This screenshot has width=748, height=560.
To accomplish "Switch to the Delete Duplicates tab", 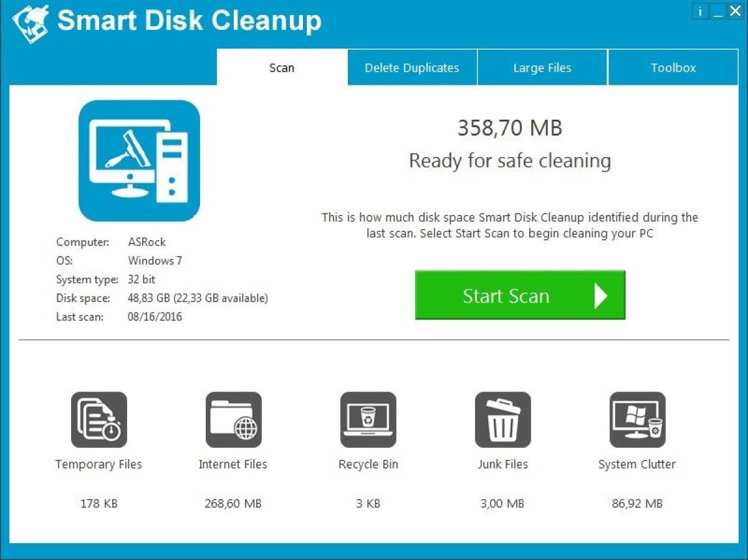I will [x=412, y=67].
